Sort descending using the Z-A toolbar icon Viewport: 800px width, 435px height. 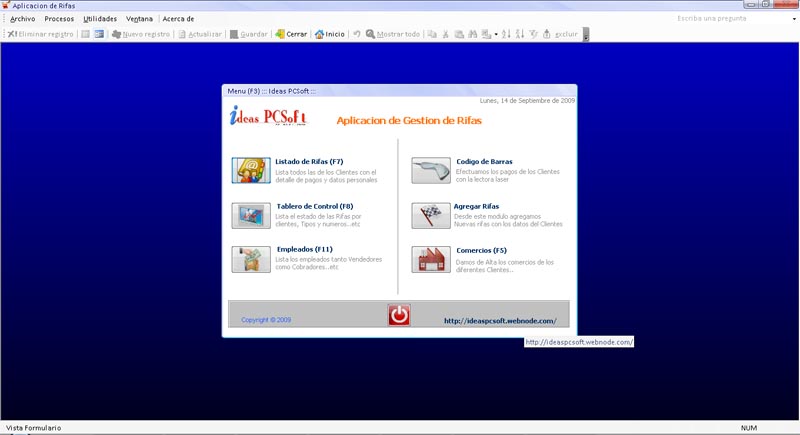tap(519, 34)
